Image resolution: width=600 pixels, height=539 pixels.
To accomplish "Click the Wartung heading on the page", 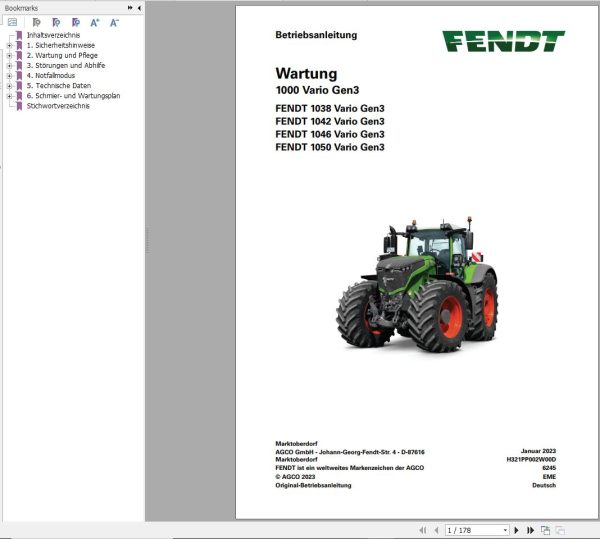I will click(x=306, y=73).
